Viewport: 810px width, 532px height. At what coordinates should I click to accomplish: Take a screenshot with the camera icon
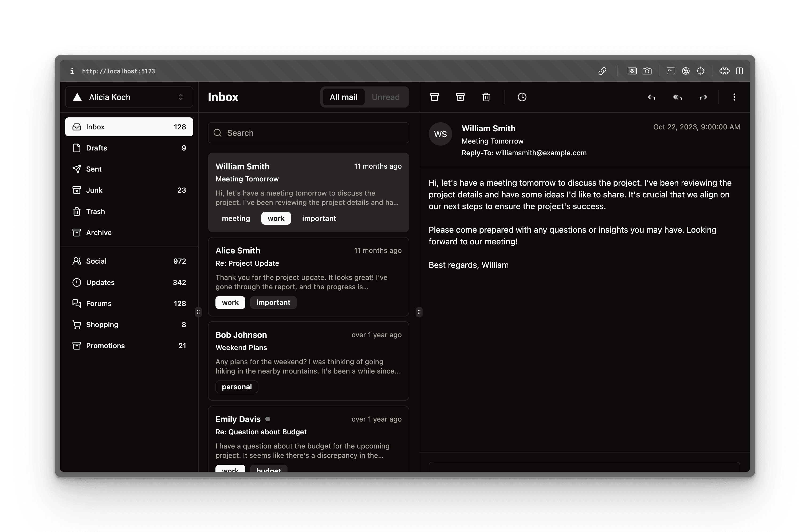[647, 71]
